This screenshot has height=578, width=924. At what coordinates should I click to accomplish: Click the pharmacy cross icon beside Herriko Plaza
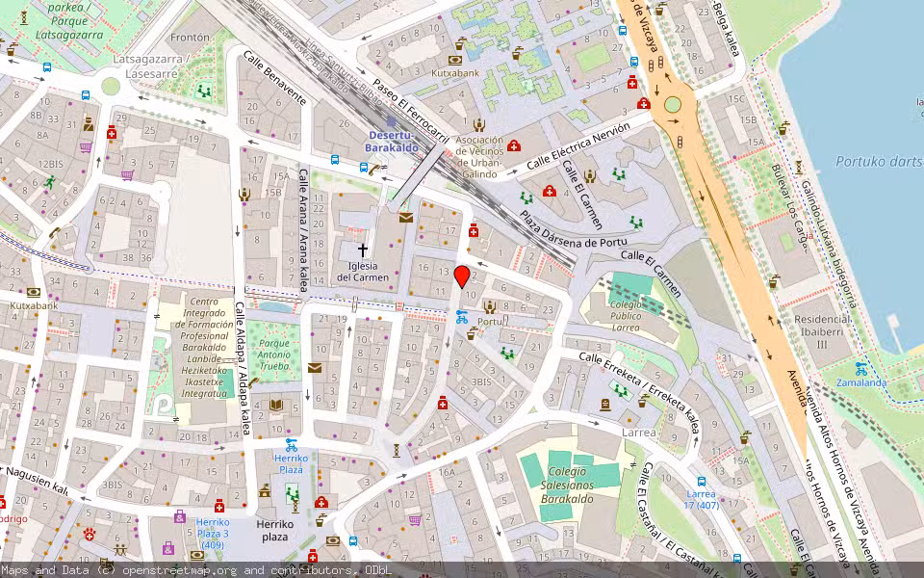point(321,503)
